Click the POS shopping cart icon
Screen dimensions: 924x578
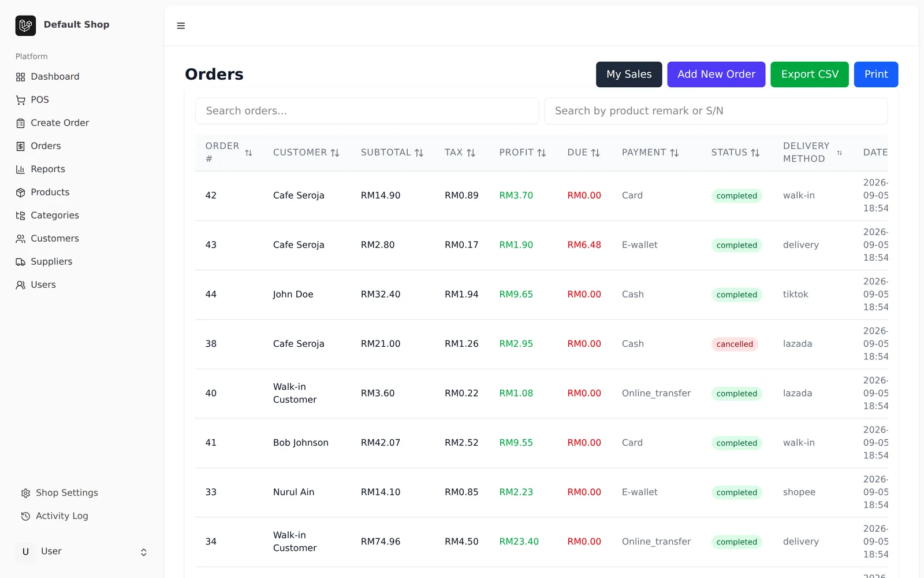coord(21,100)
